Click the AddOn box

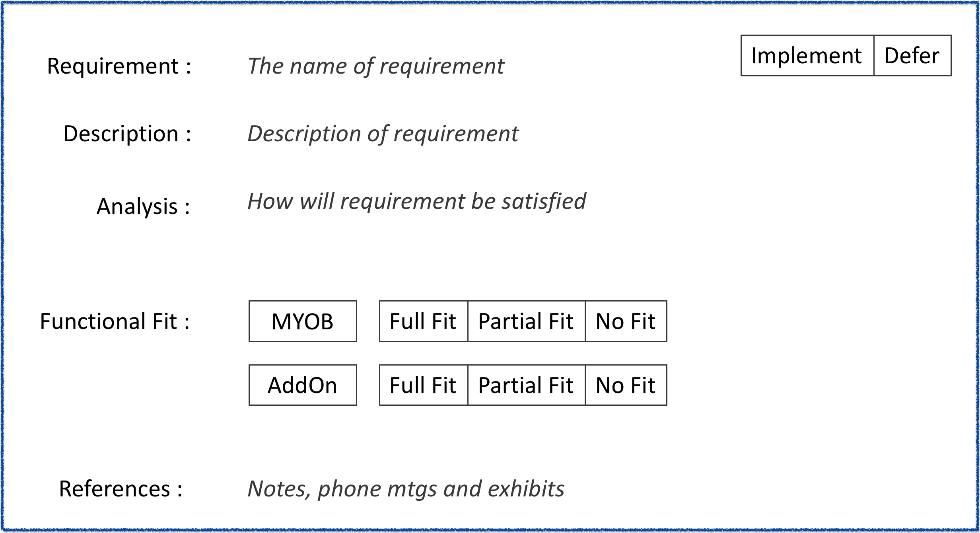click(x=303, y=385)
